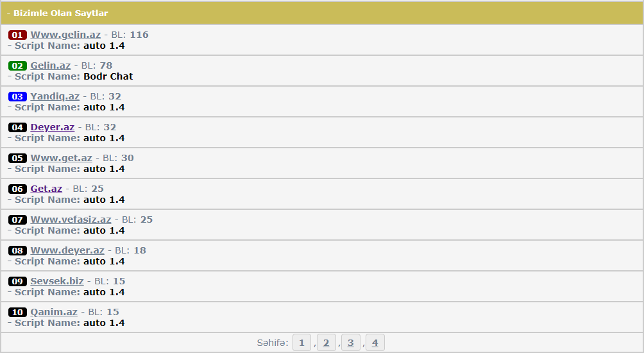Open the Qanim.az link
The width and height of the screenshot is (644, 353).
(x=54, y=312)
